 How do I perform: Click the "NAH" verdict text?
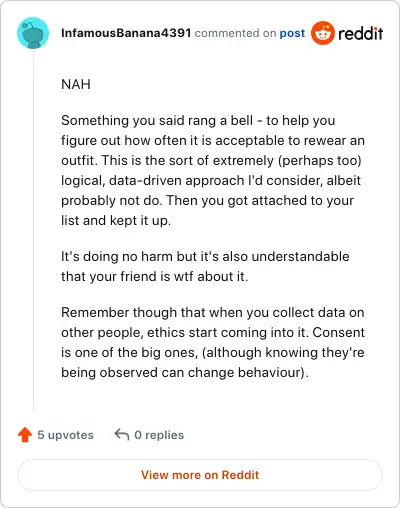point(76,84)
